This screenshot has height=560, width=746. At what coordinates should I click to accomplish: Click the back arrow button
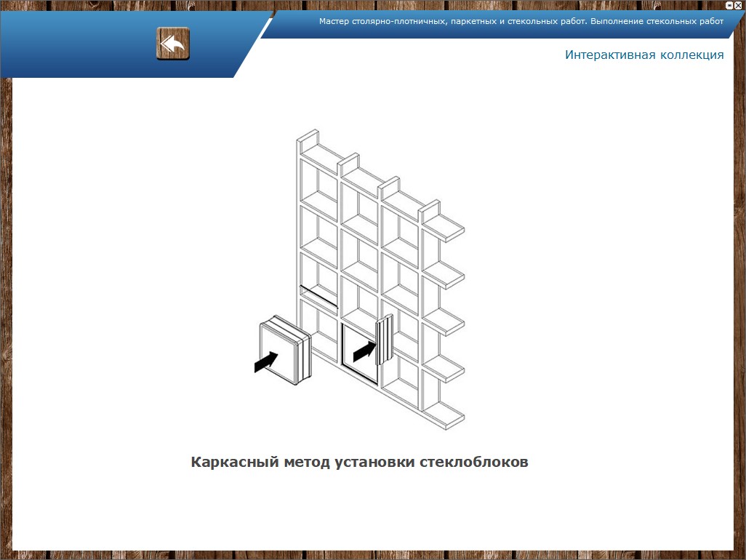click(x=173, y=44)
